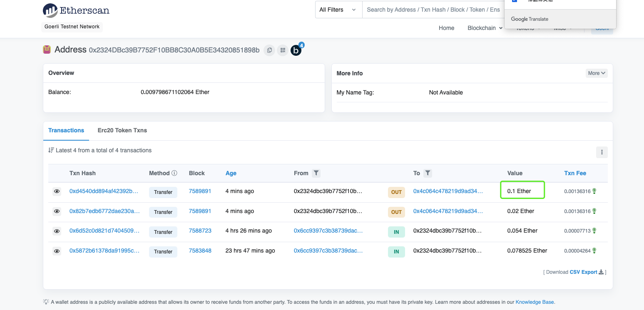Open the Knowledge Base link
644x310 pixels.
point(535,302)
